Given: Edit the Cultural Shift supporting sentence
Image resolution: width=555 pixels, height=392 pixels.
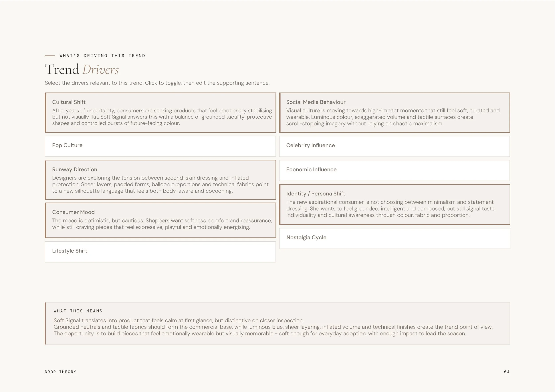Looking at the screenshot, I should pyautogui.click(x=162, y=117).
